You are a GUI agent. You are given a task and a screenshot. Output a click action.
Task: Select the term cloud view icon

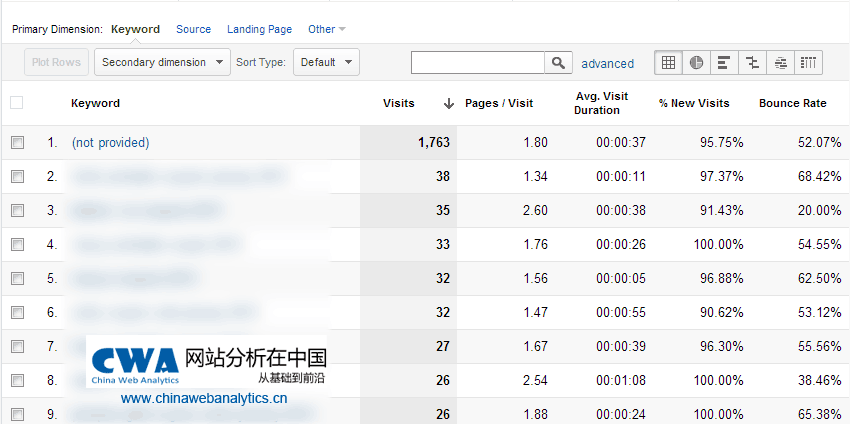tap(780, 63)
